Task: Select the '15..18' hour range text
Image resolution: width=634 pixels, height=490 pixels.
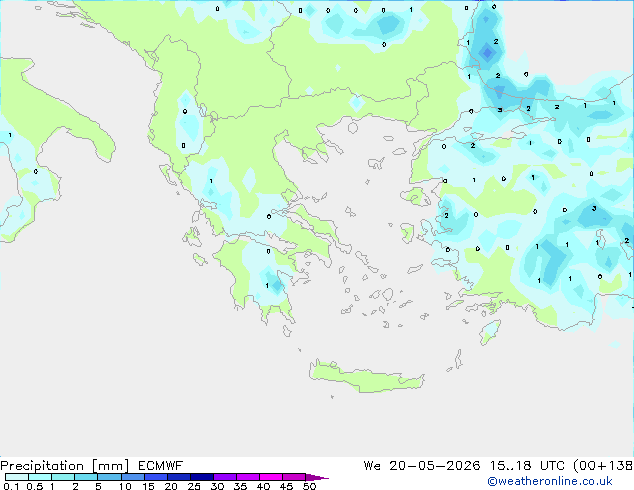Action: pyautogui.click(x=511, y=466)
